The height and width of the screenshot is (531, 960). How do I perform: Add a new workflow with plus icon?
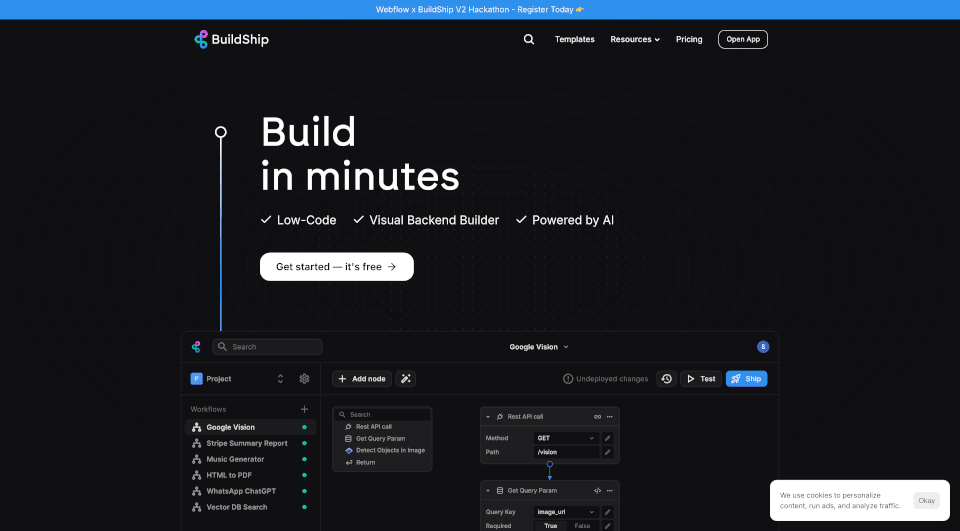[x=304, y=409]
